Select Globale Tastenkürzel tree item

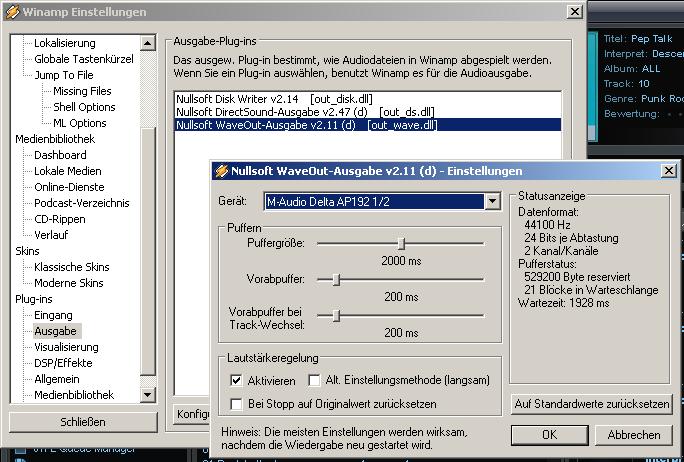coord(84,59)
